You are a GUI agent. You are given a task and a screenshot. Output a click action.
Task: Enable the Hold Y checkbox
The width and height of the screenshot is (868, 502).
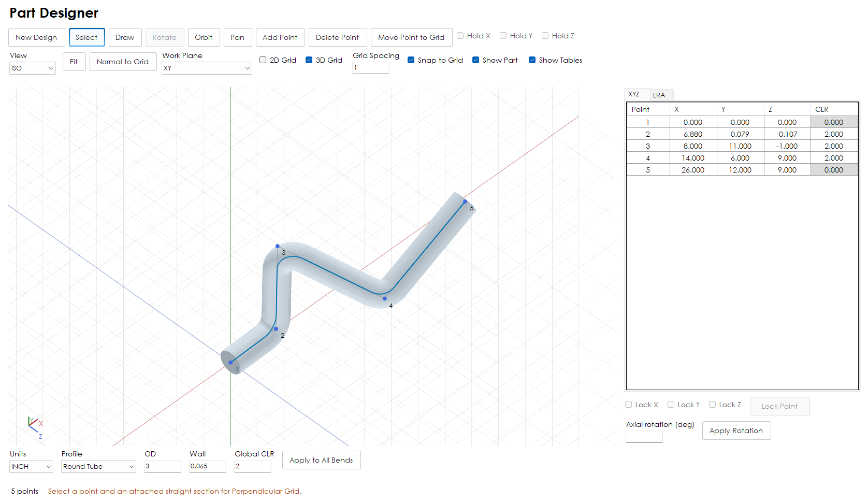point(503,36)
